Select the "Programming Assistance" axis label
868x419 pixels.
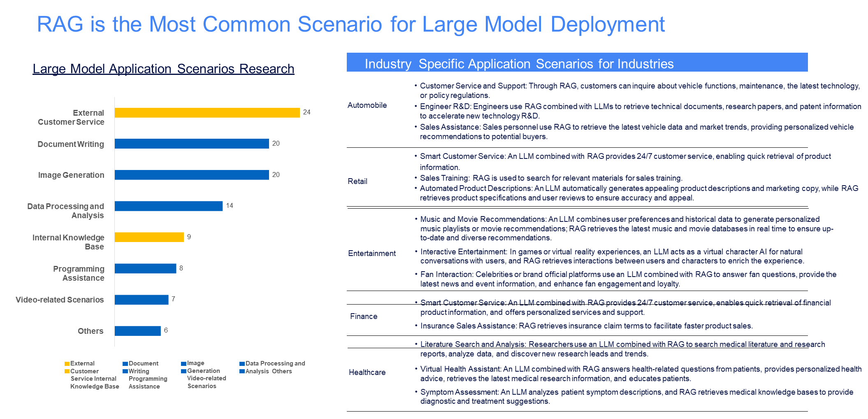pos(79,273)
